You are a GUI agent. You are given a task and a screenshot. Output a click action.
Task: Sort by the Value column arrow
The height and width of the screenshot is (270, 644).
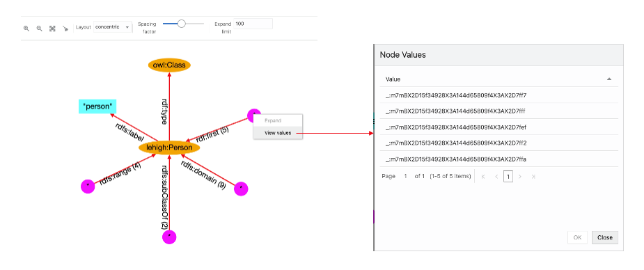(609, 79)
